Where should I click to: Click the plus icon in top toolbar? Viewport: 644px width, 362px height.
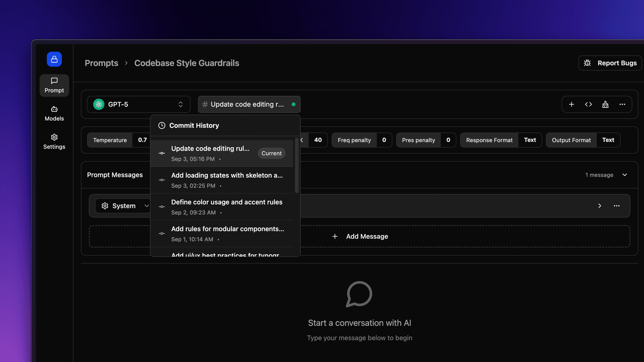tap(572, 104)
